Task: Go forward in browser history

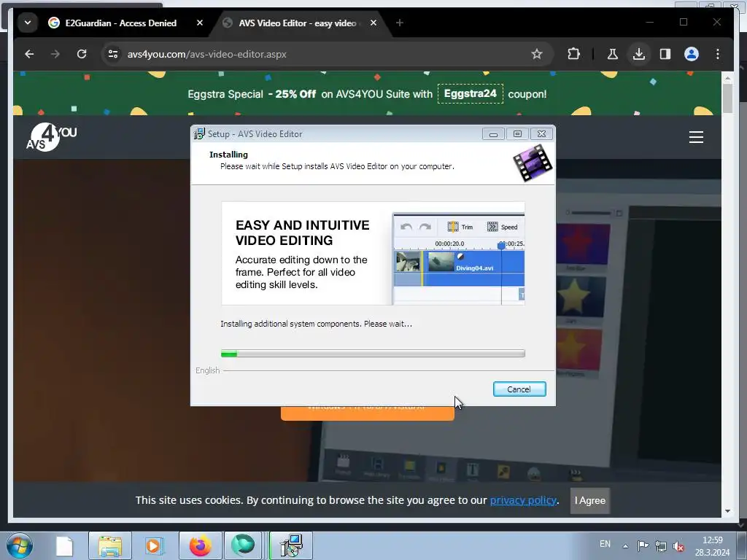Action: pyautogui.click(x=55, y=54)
